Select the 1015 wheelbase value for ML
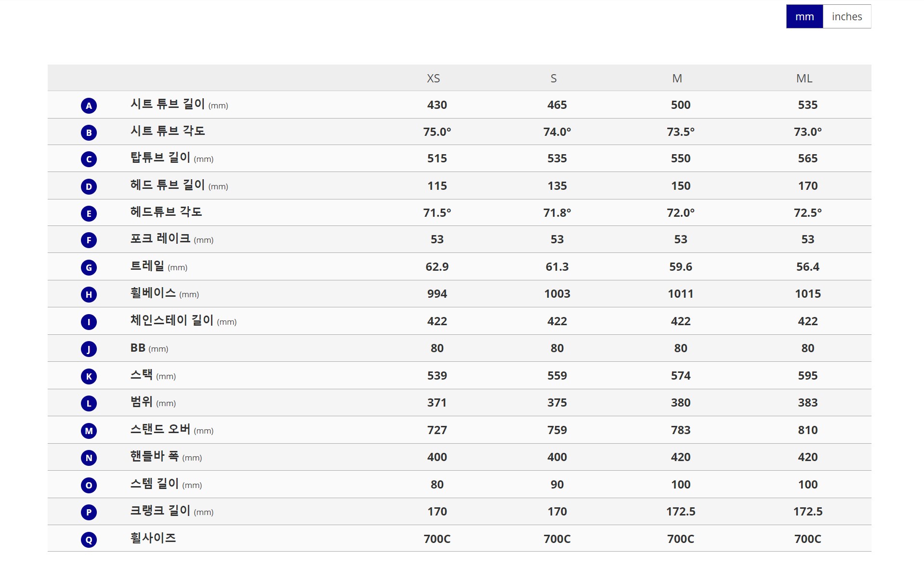 [x=807, y=294]
